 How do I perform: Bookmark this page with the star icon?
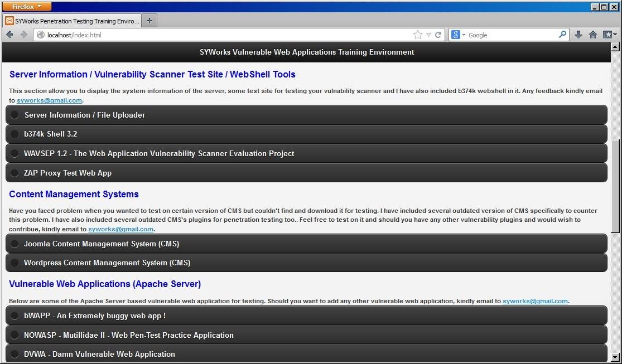pyautogui.click(x=418, y=35)
